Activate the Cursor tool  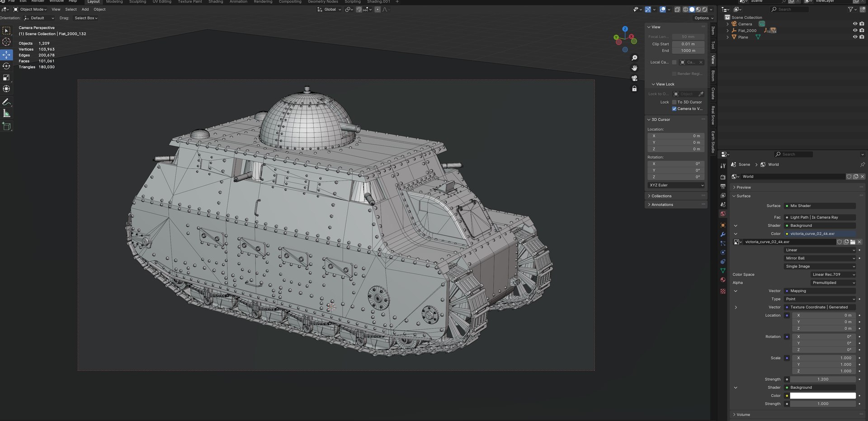click(x=6, y=42)
